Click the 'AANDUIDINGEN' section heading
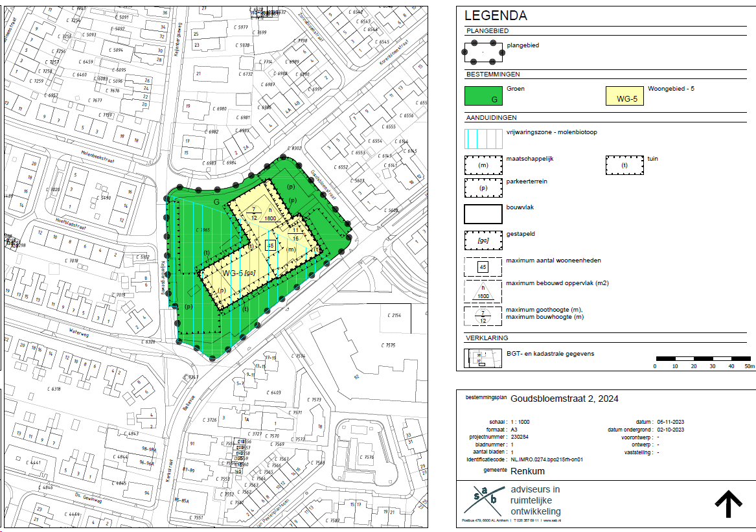 point(491,118)
